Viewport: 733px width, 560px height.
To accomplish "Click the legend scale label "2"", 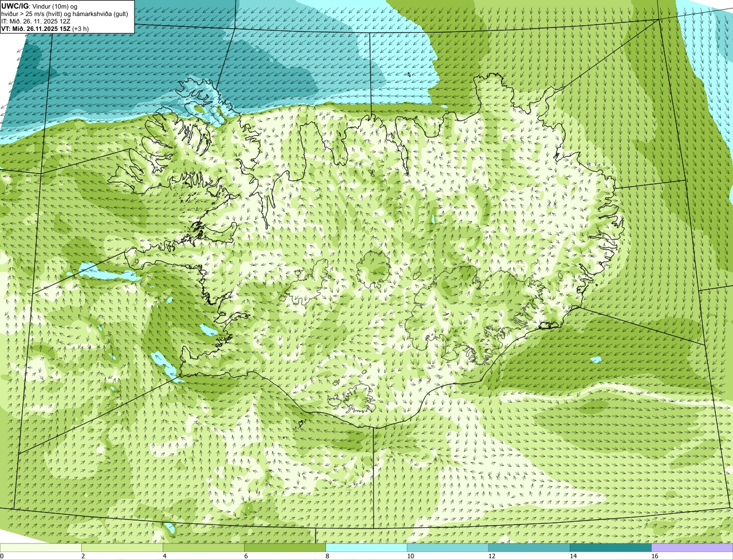I will (83, 556).
